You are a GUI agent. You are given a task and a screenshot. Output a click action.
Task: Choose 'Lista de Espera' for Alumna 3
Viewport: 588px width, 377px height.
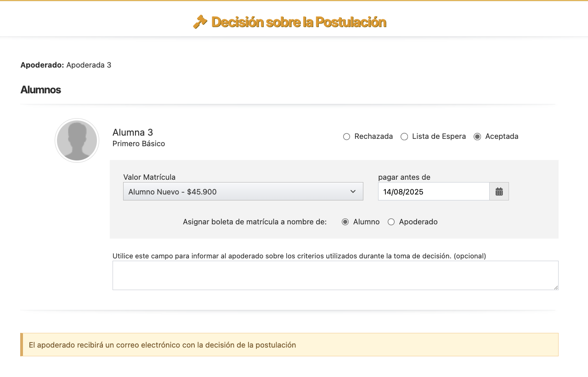(404, 137)
